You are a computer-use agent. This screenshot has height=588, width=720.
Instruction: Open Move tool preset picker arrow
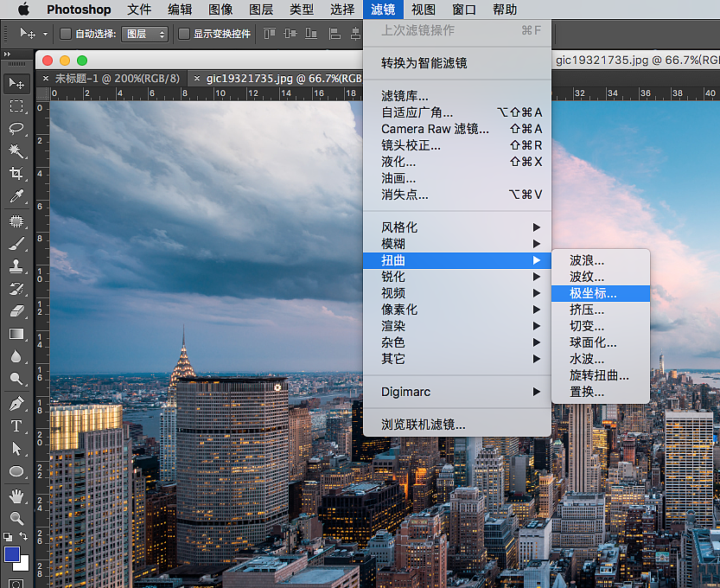[x=45, y=34]
